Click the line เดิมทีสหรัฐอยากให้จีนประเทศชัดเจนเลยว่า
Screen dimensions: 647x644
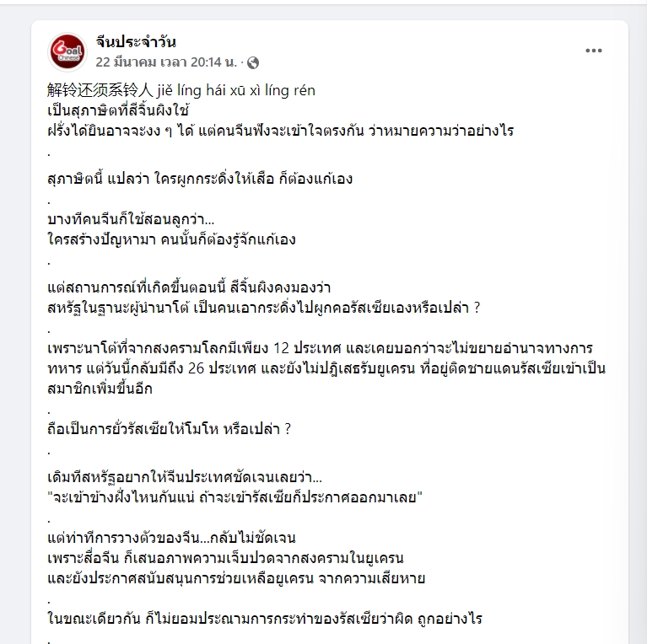[185, 477]
